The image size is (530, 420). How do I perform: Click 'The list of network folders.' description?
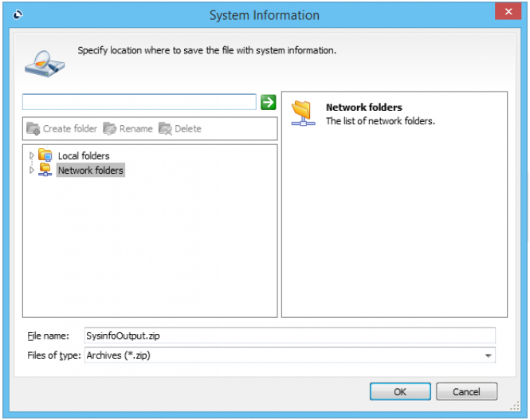380,121
